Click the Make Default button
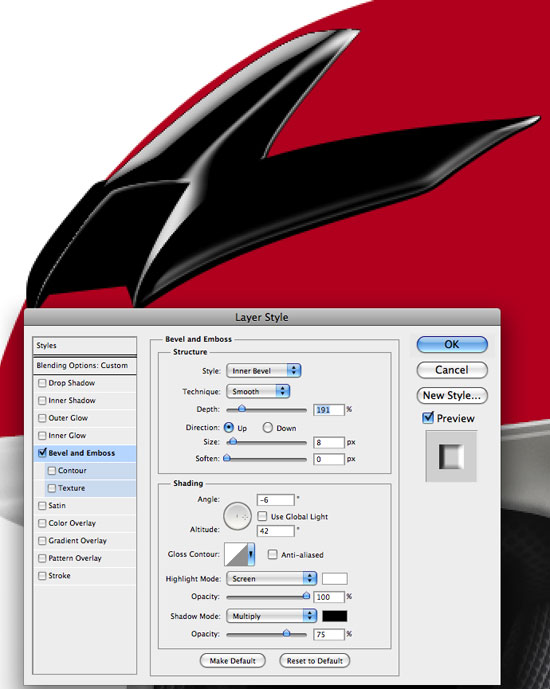The image size is (550, 689). [232, 660]
